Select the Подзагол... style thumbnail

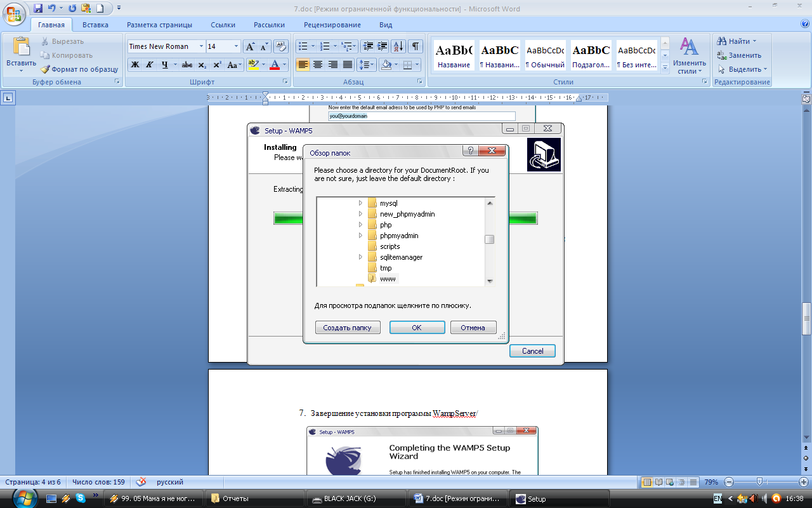(x=591, y=55)
